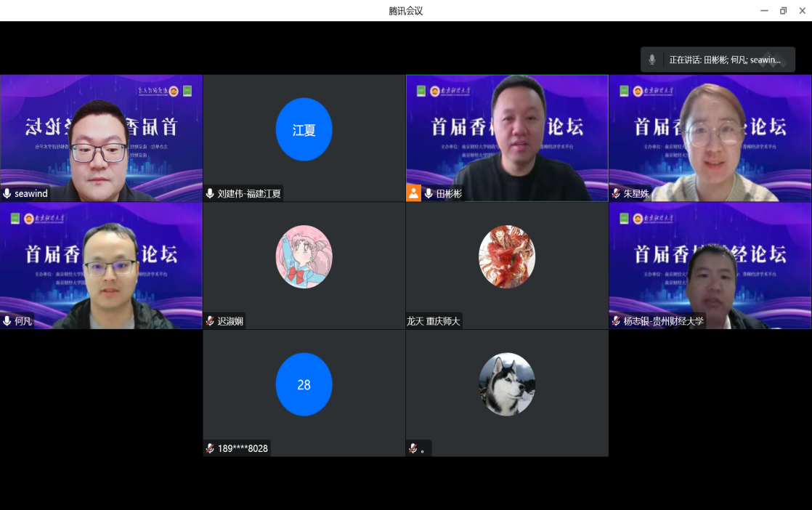Click the 朱星姝 name label
This screenshot has height=510, width=812.
(x=636, y=194)
